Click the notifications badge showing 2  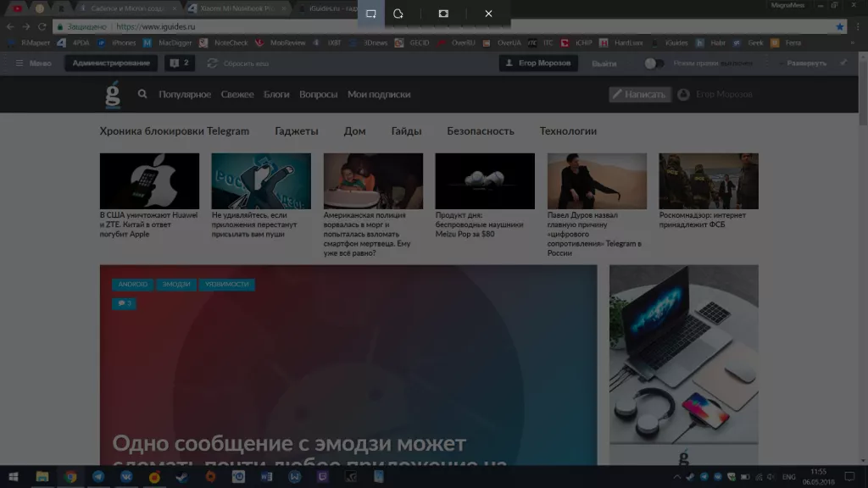pos(180,63)
